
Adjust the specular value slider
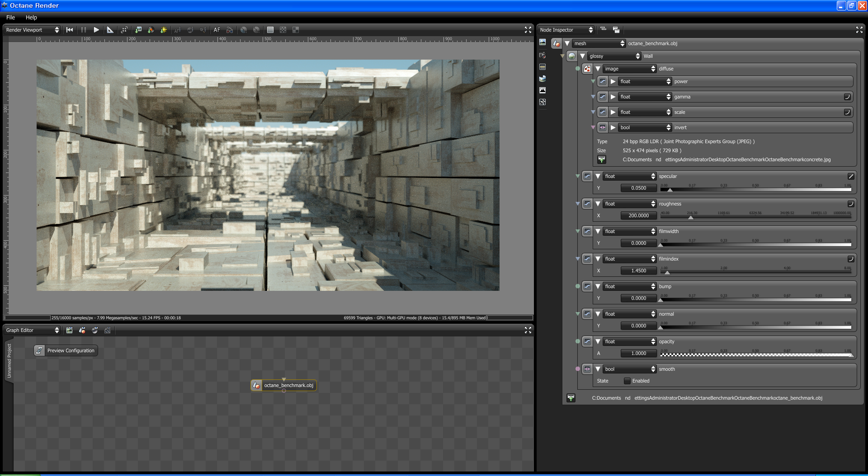point(756,189)
